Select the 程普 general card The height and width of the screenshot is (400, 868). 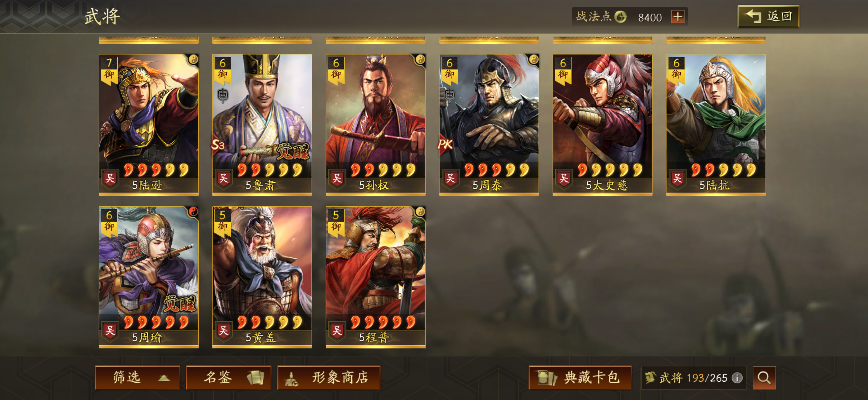click(x=375, y=277)
